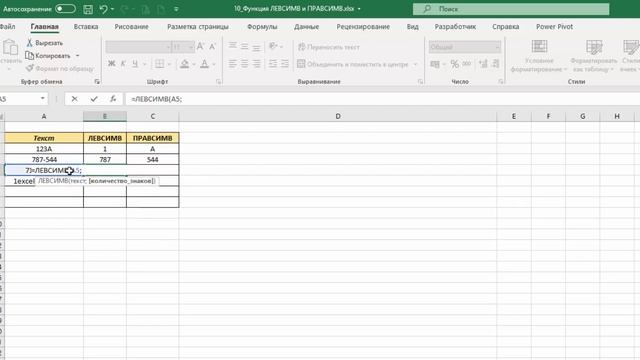This screenshot has width=640, height=360.
Task: Increase font size with large A icon
Action: click(x=200, y=47)
